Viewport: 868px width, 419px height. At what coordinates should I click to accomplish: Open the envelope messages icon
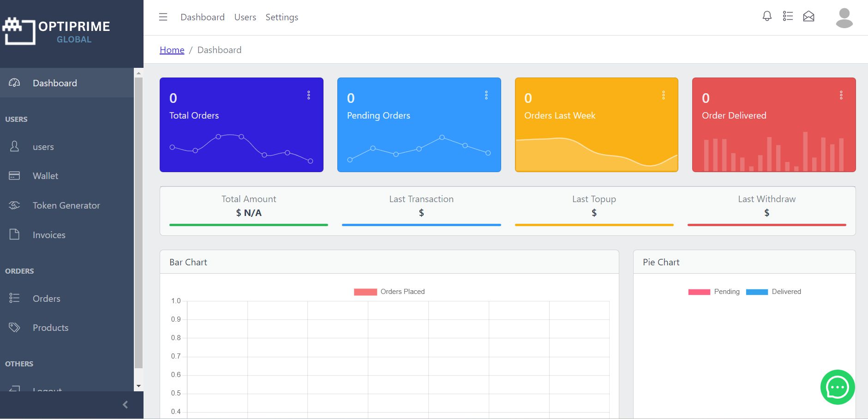(808, 17)
